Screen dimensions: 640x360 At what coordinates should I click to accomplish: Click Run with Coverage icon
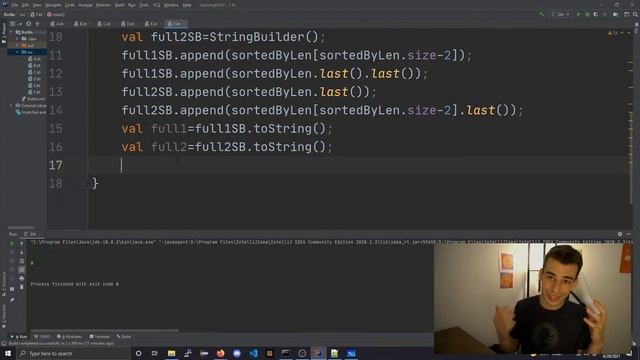(x=596, y=14)
